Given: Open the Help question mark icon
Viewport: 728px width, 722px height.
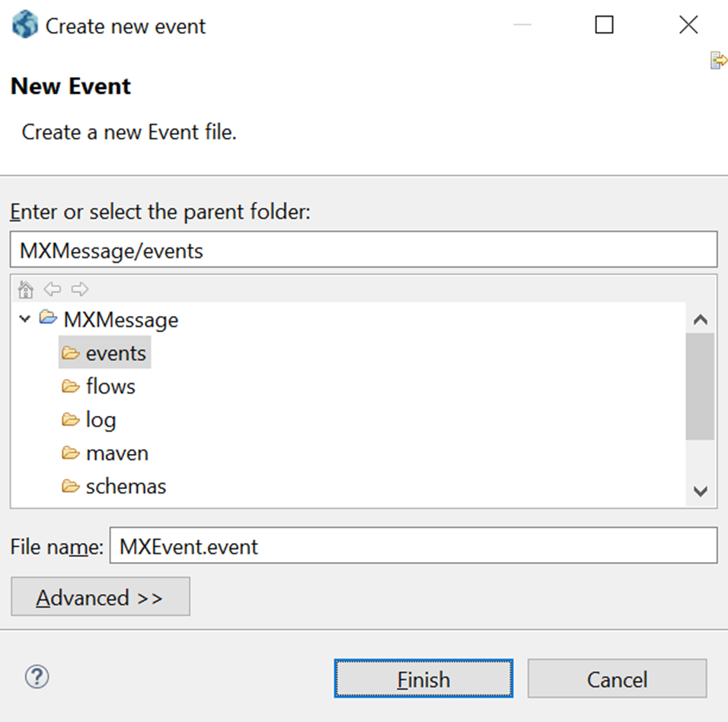Looking at the screenshot, I should point(37,677).
